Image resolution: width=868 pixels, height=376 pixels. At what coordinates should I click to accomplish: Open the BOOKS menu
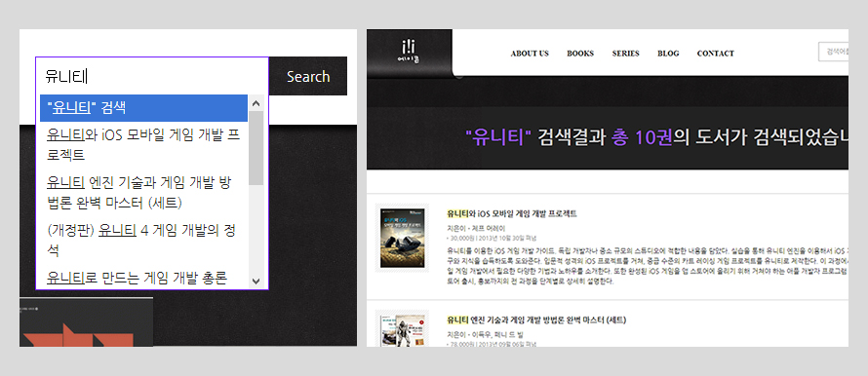(x=580, y=54)
